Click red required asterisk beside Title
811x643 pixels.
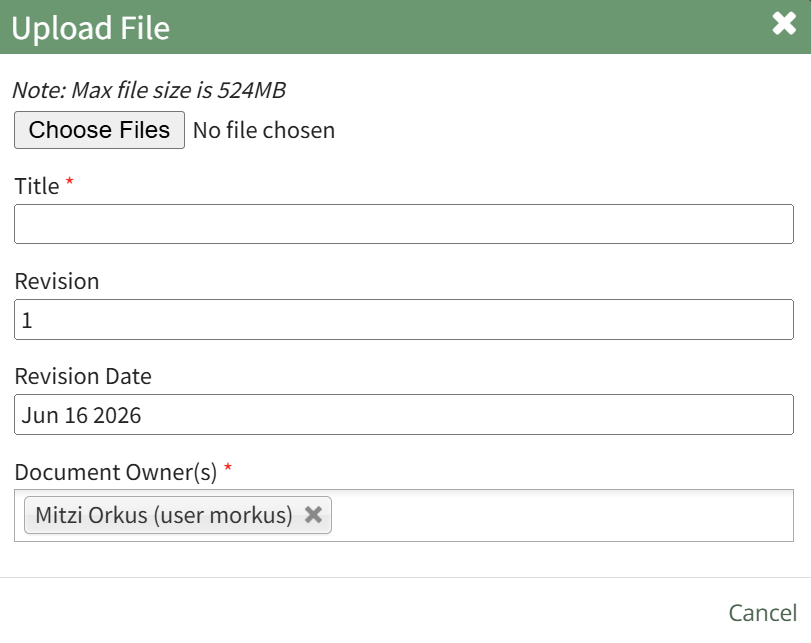pyautogui.click(x=69, y=182)
